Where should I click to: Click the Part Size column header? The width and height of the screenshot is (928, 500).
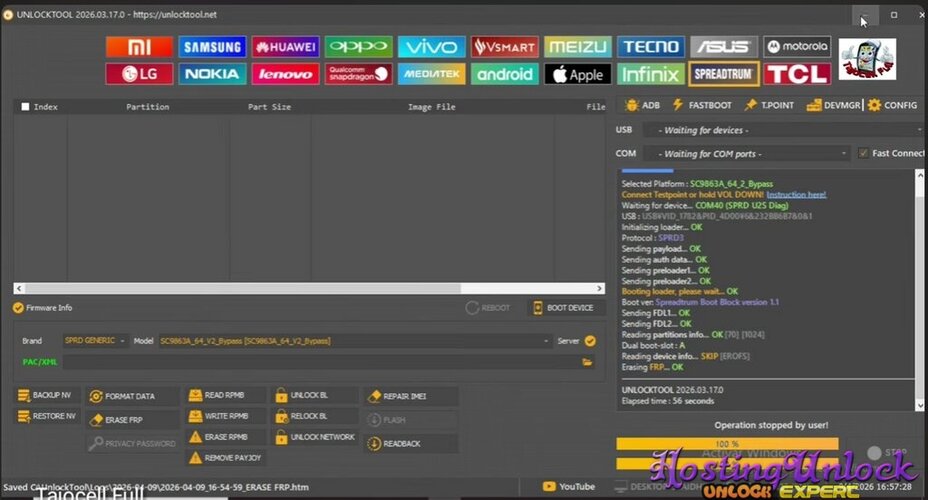point(269,107)
